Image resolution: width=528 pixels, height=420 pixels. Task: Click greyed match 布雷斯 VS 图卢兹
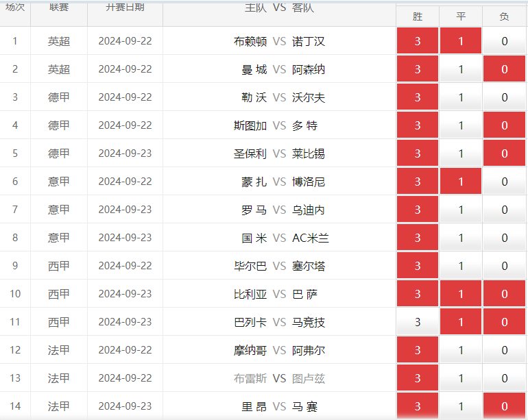pos(280,379)
